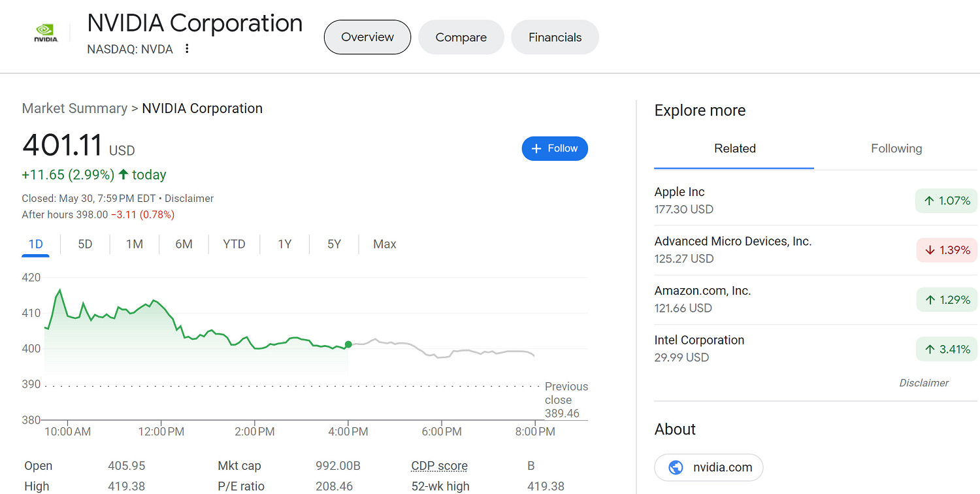Switch to the Compare tab
This screenshot has width=980, height=494.
point(461,37)
